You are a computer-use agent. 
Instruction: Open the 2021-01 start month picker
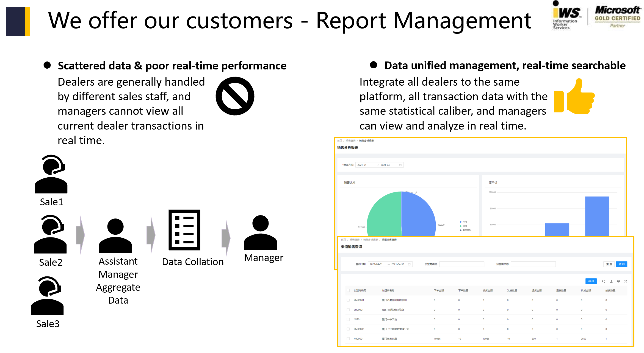[x=362, y=165]
